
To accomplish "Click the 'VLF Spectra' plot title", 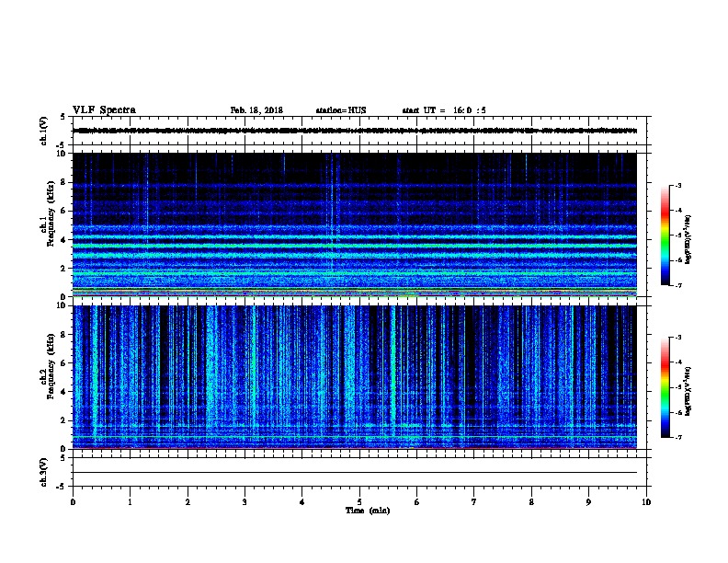I will (104, 110).
